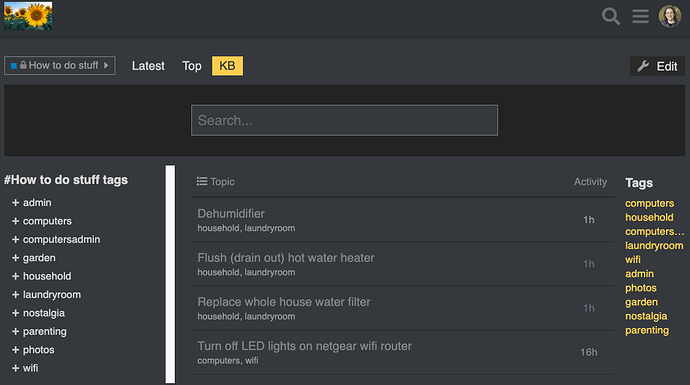Viewport: 690px width, 385px height.
Task: Filter by garden tag in left list
Action: pos(39,258)
